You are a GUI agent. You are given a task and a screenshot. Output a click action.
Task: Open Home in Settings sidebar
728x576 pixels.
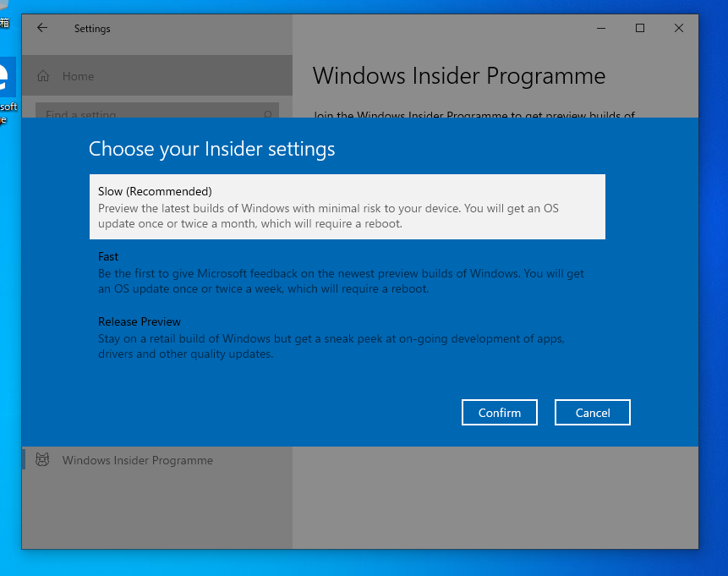click(x=157, y=76)
